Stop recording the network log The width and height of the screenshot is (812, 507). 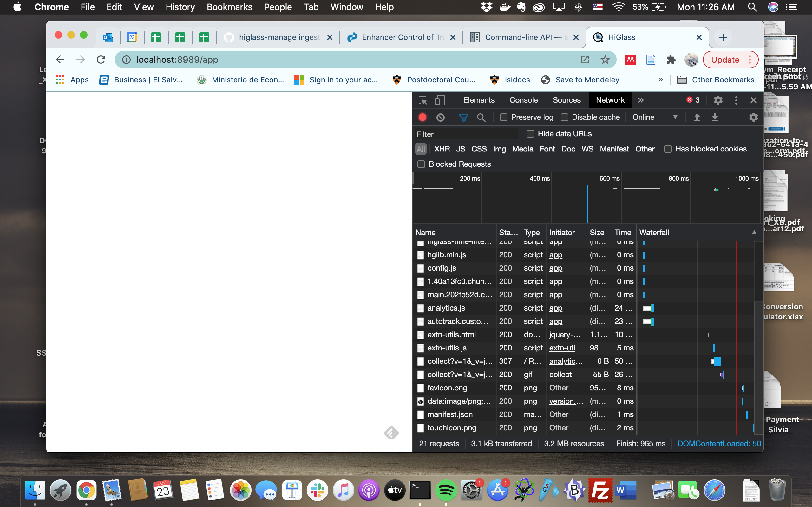point(422,117)
